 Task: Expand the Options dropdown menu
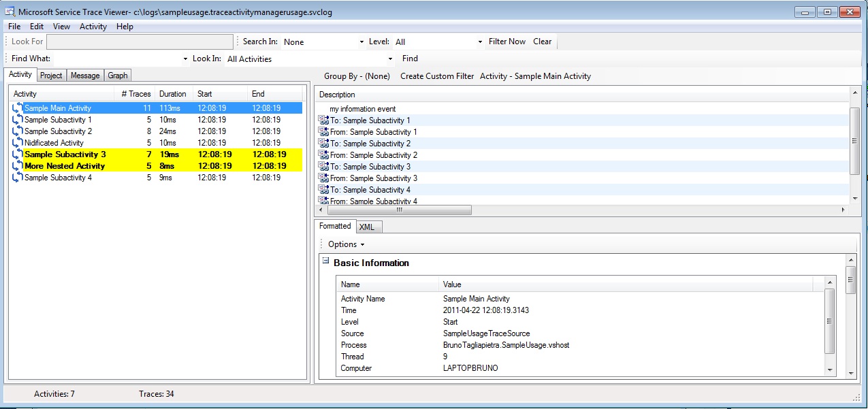click(347, 244)
